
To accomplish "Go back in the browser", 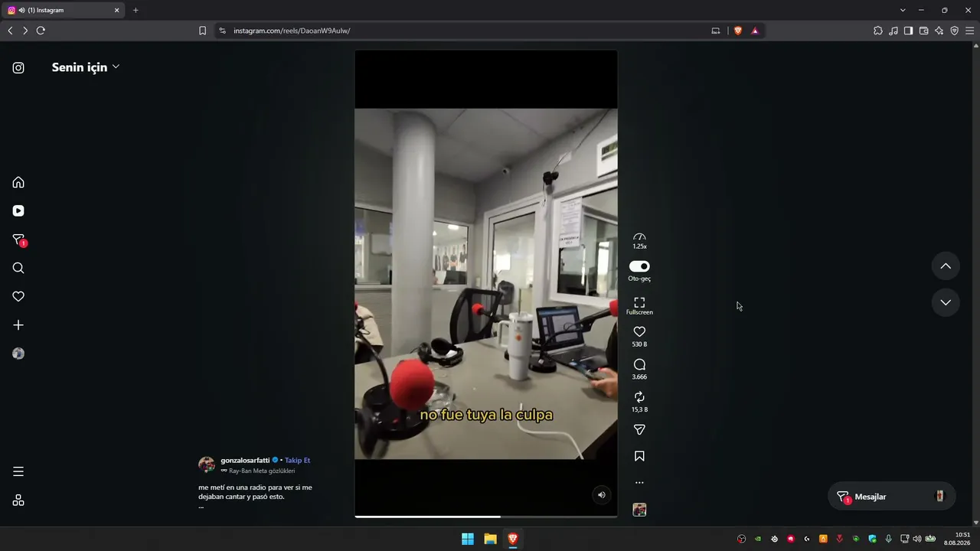I will 10,31.
